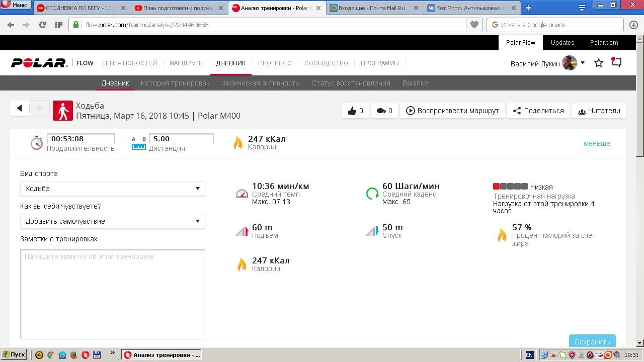644x362 pixels.
Task: Open the 'ПРОГРЕСС' menu item
Action: point(275,63)
